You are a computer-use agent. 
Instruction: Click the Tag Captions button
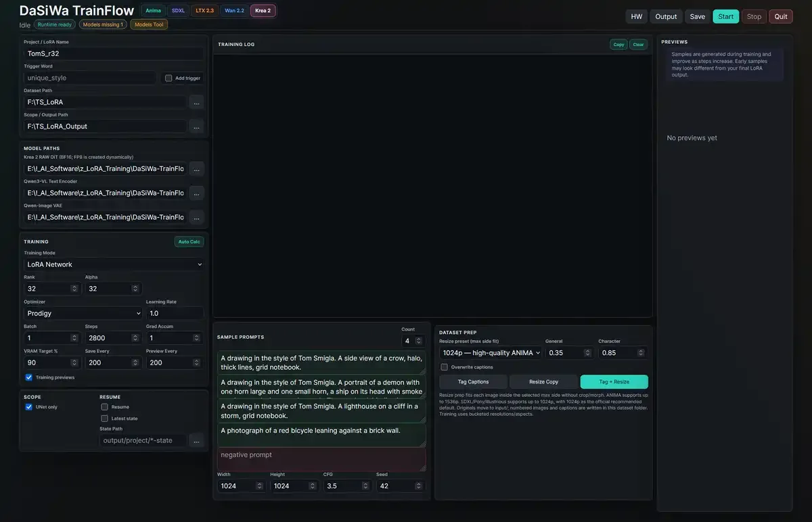473,382
